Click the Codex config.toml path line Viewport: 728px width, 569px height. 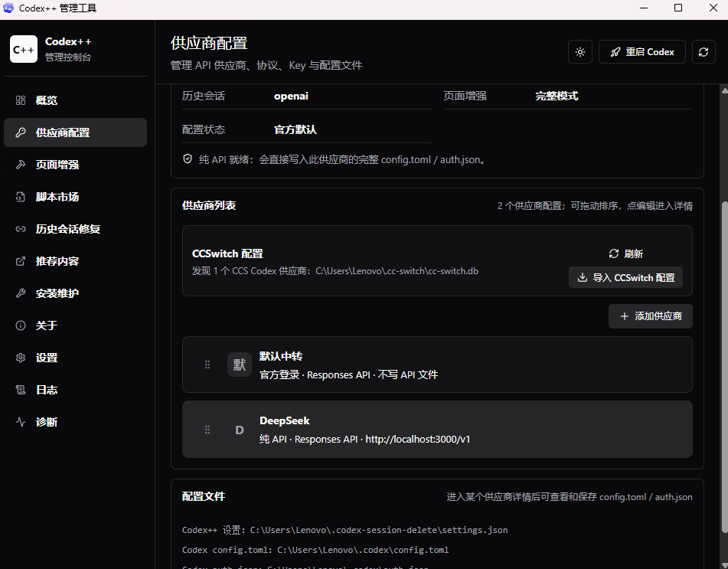click(315, 550)
